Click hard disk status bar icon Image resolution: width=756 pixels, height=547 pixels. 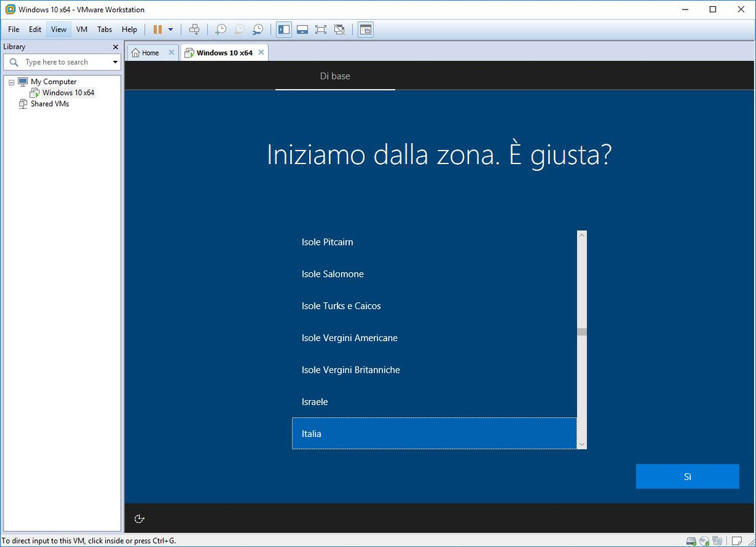click(691, 542)
